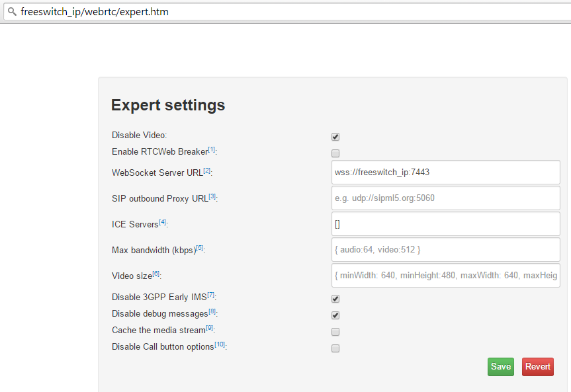571x392 pixels.
Task: Click the browser address bar URL
Action: [95, 12]
